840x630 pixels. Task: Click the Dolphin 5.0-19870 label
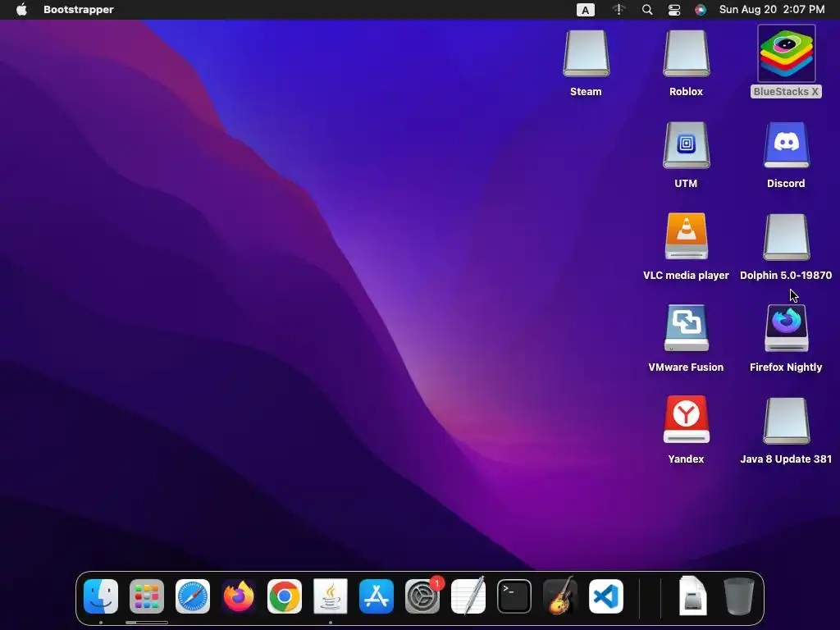[786, 276]
